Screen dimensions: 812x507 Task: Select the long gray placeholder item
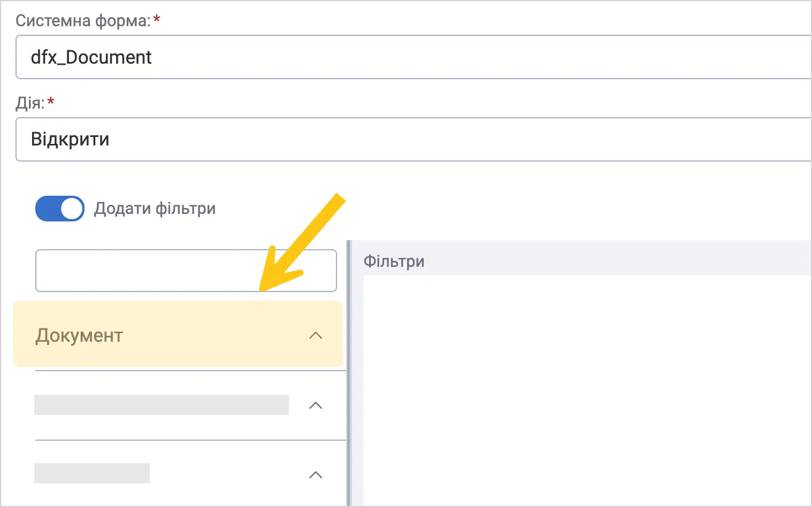[162, 405]
